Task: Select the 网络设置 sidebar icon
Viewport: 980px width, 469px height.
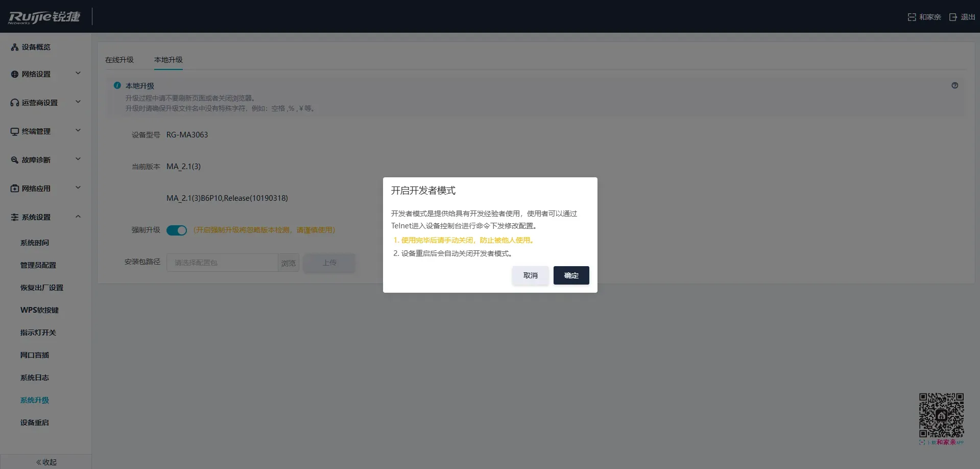Action: point(14,74)
